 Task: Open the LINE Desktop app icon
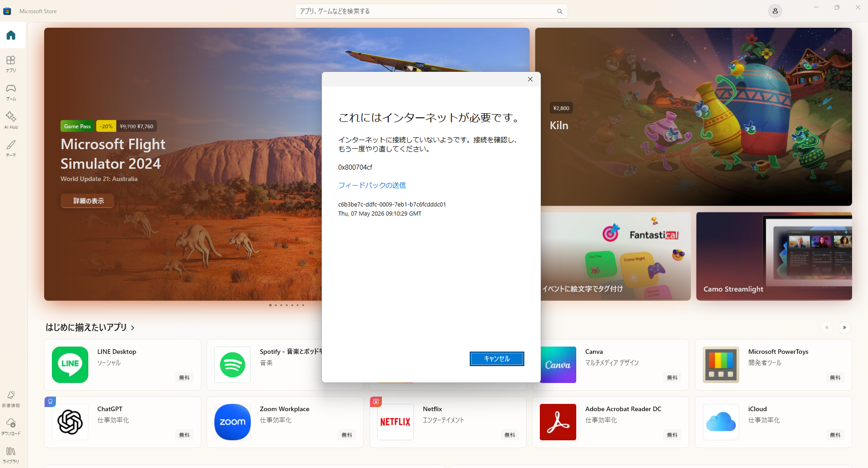tap(70, 365)
